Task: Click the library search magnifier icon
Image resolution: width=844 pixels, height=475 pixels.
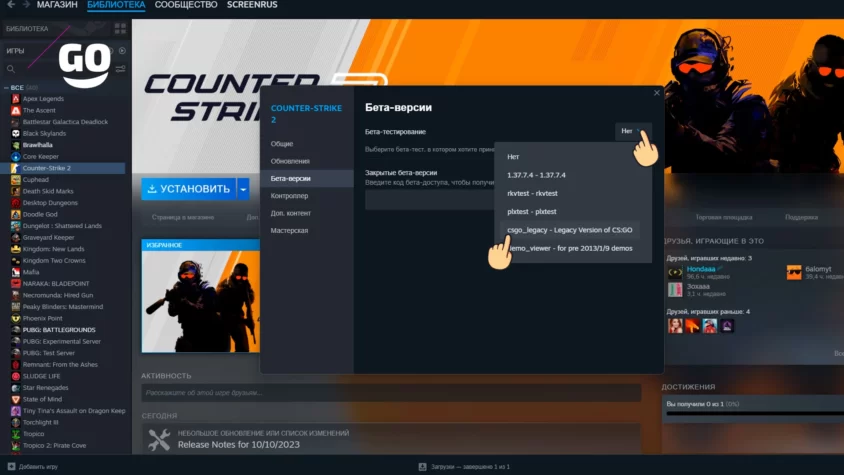Action: point(11,69)
